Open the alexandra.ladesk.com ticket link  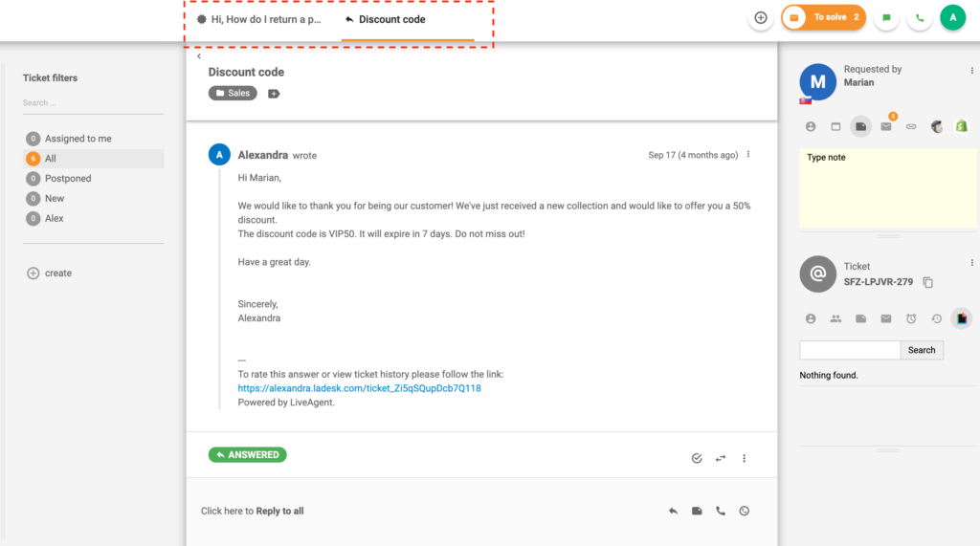pos(359,389)
